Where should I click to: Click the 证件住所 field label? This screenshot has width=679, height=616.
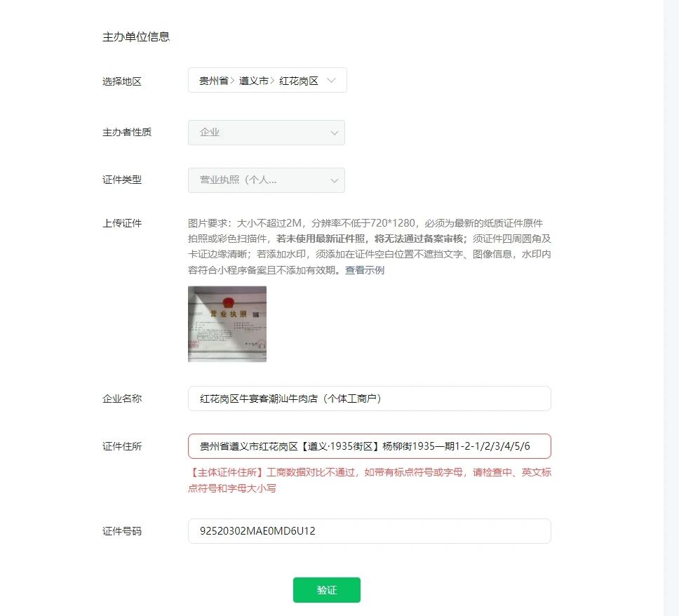click(x=122, y=446)
